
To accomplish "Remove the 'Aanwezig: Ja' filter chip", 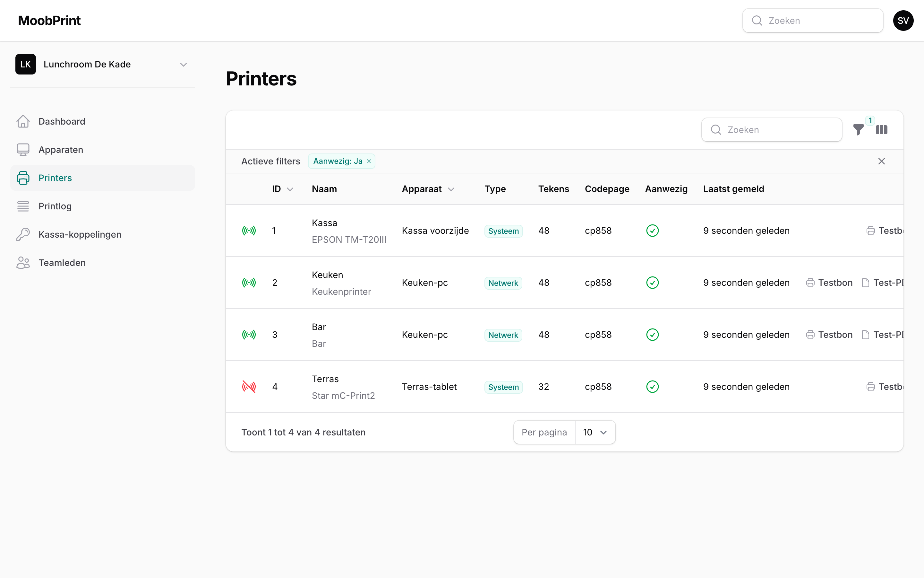I will click(x=369, y=161).
